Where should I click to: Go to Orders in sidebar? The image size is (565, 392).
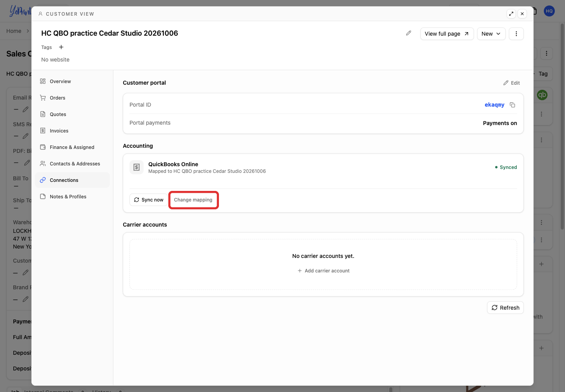72,98
